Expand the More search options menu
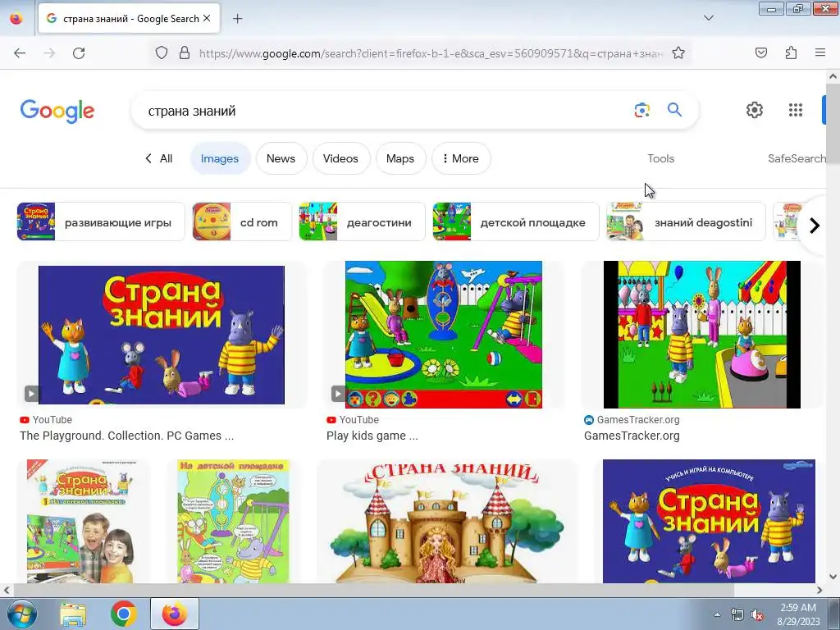Screen dimensions: 840x630 pos(461,158)
